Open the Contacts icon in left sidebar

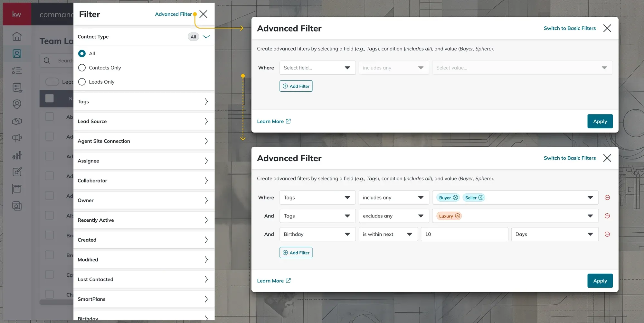point(17,53)
